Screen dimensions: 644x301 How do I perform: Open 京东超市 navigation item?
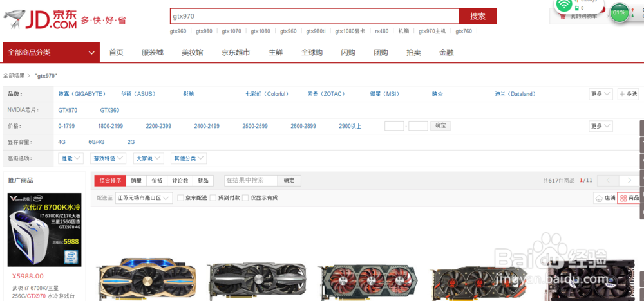236,53
